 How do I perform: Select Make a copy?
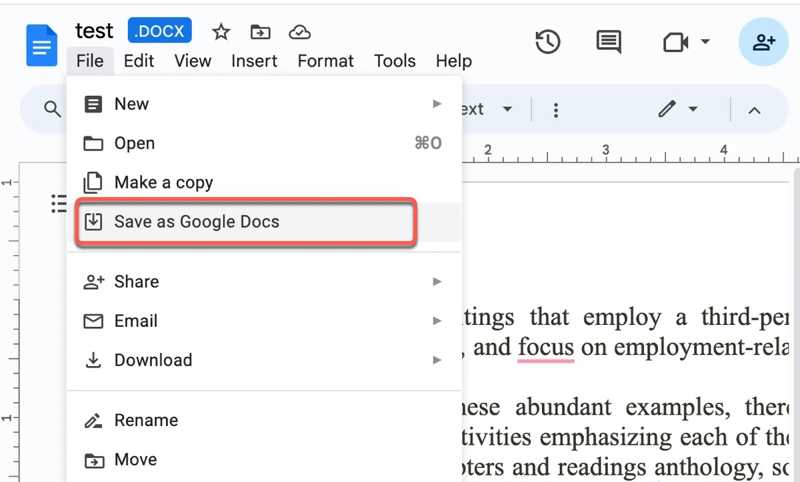coord(264,183)
